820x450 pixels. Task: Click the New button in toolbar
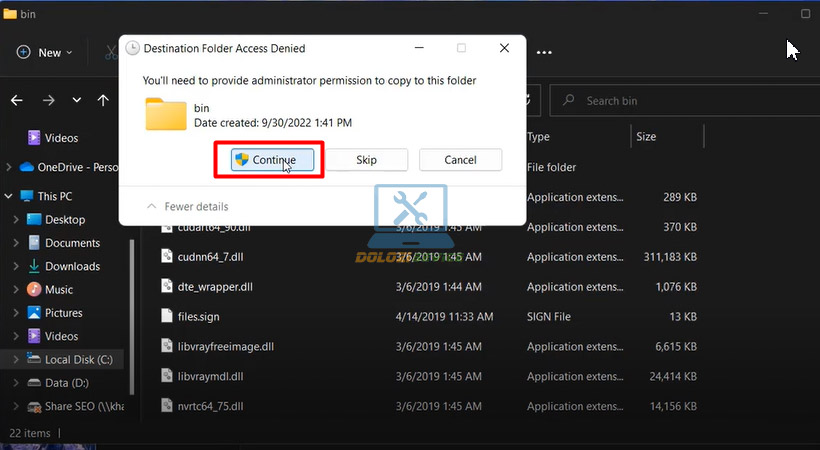[40, 52]
